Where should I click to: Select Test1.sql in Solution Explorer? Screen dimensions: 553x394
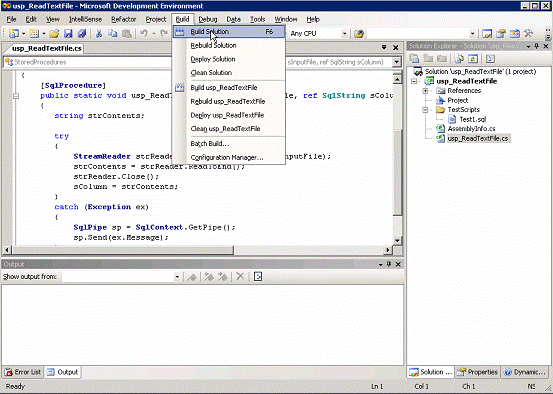coord(473,119)
